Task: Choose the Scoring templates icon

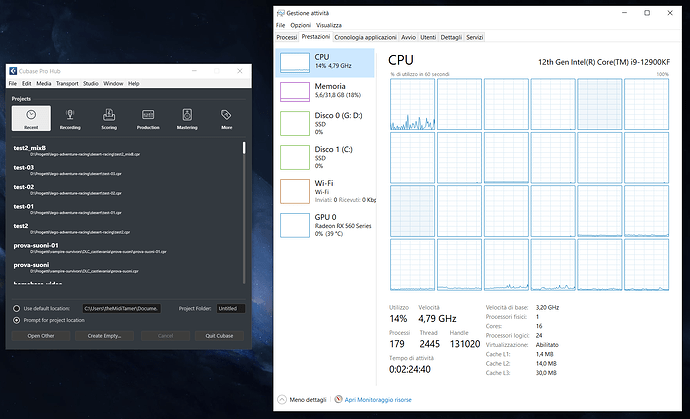Action: tap(109, 118)
